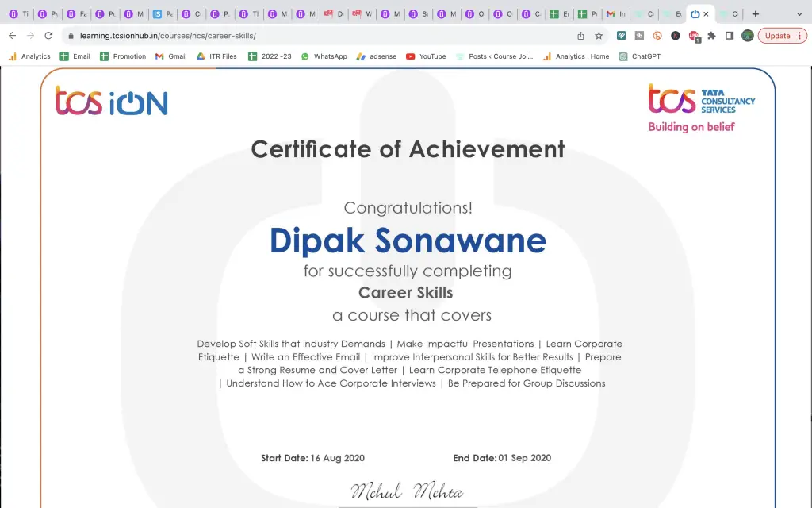Toggle the browser side panel icon
Image resolution: width=812 pixels, height=508 pixels.
click(x=730, y=36)
